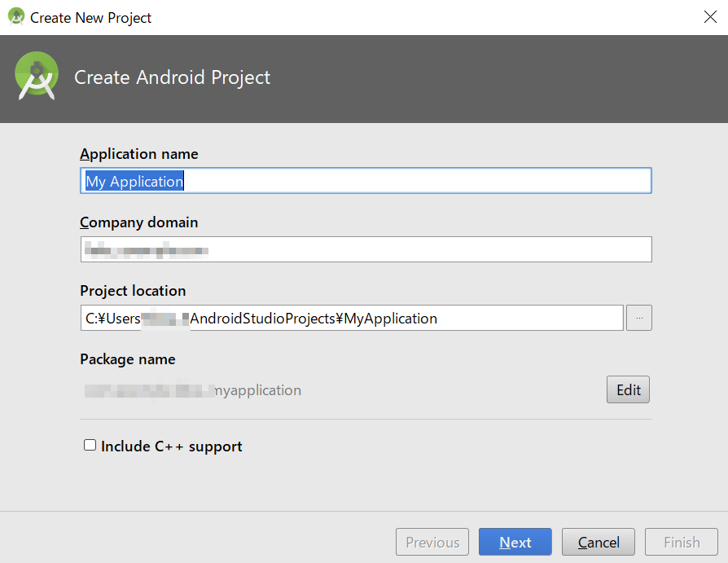Click the "Company domain" label
The height and width of the screenshot is (563, 728).
point(139,222)
